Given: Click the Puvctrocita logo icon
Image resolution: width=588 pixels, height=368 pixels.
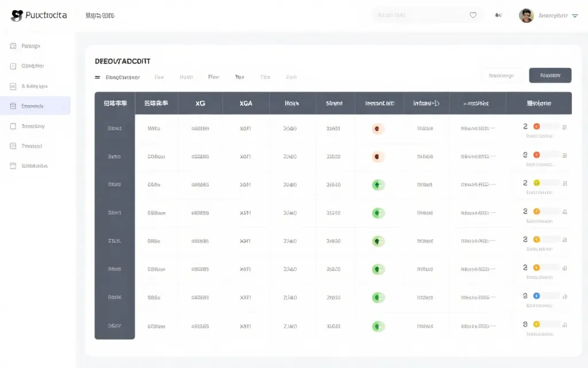Looking at the screenshot, I should (17, 16).
